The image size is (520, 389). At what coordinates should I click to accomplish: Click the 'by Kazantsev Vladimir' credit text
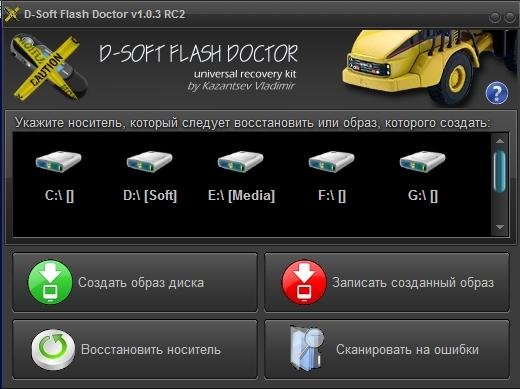click(x=241, y=86)
